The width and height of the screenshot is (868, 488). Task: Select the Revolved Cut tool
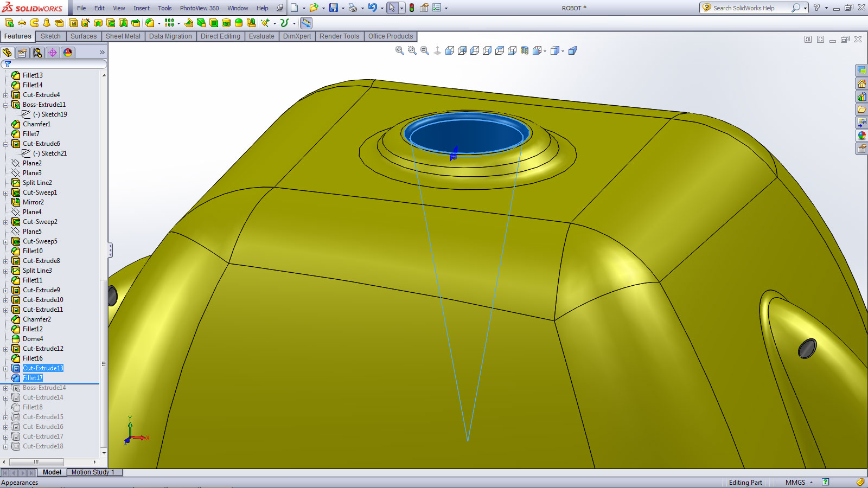98,23
